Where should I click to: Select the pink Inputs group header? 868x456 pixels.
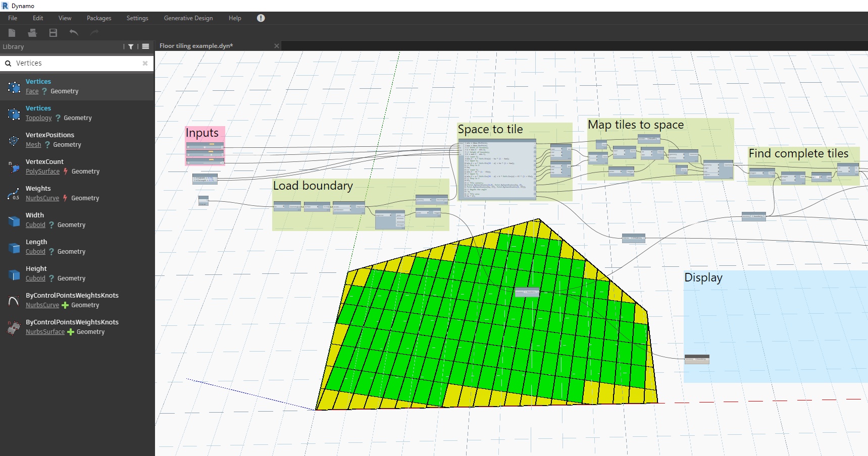tap(202, 133)
